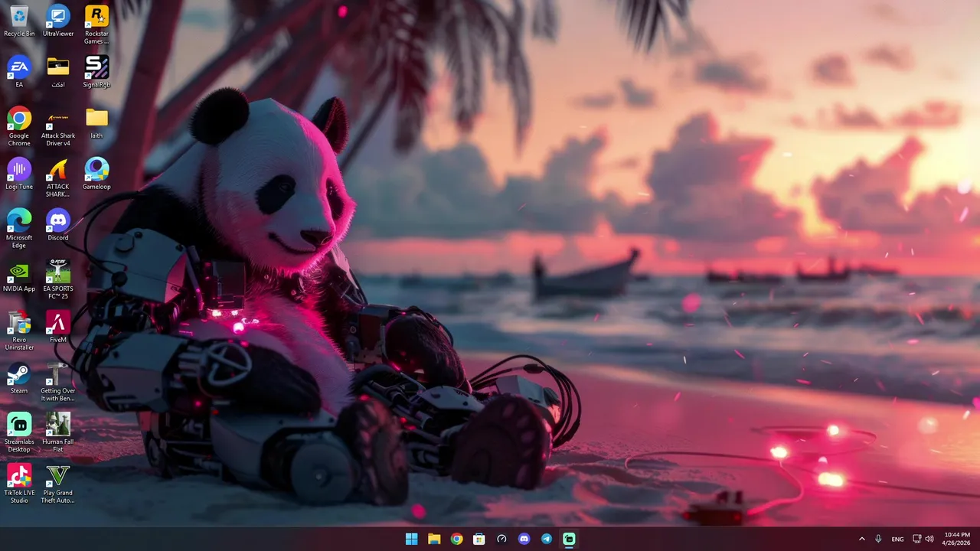Click the microphone icon in system tray
The image size is (980, 551).
[879, 539]
